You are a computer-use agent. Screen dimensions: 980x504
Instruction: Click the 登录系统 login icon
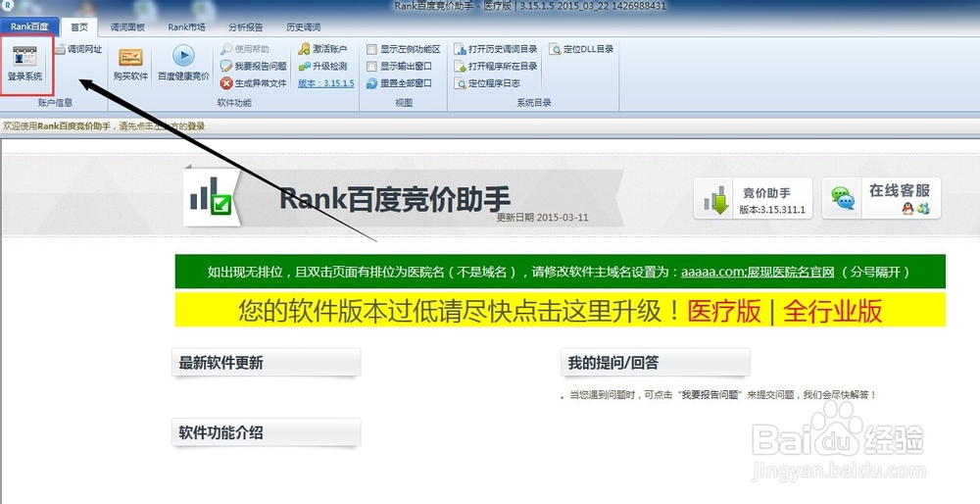[25, 63]
